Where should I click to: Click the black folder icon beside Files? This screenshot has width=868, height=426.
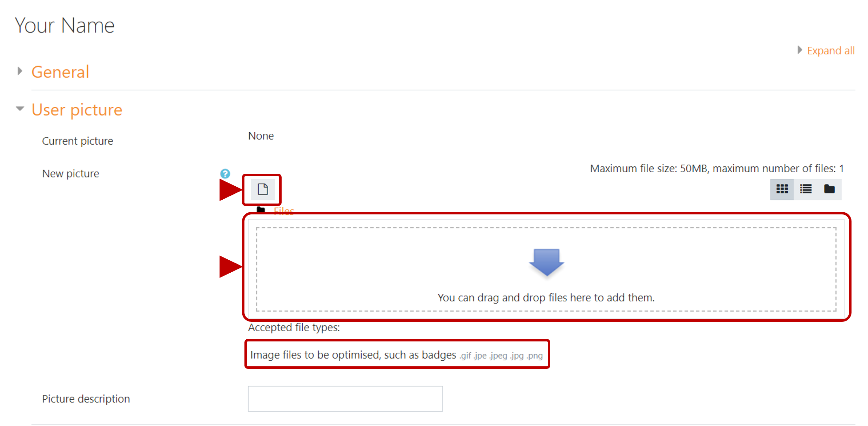click(261, 210)
